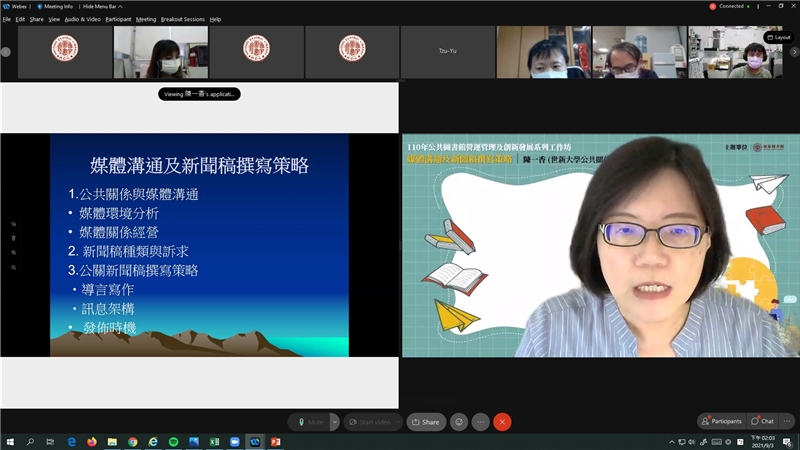Click the Share button
Screen dimensions: 800x450
pos(425,422)
